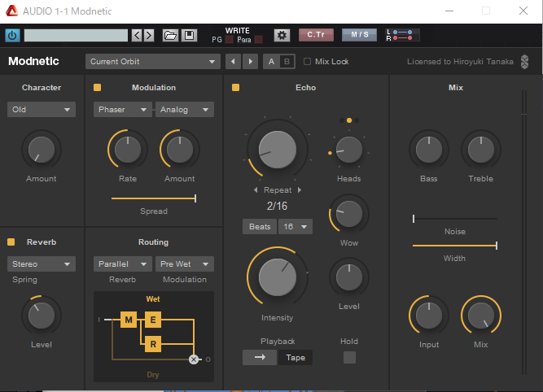The width and height of the screenshot is (543, 392).
Task: Click the Noise slider
Action: [x=455, y=219]
